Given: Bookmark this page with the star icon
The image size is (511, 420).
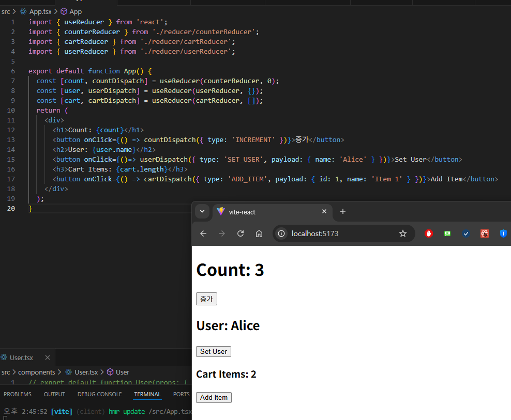Looking at the screenshot, I should coord(403,234).
